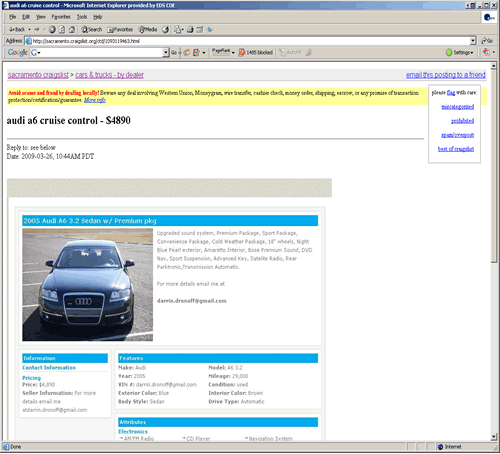Open the Tools menu
Image resolution: width=500 pixels, height=454 pixels.
pyautogui.click(x=82, y=17)
